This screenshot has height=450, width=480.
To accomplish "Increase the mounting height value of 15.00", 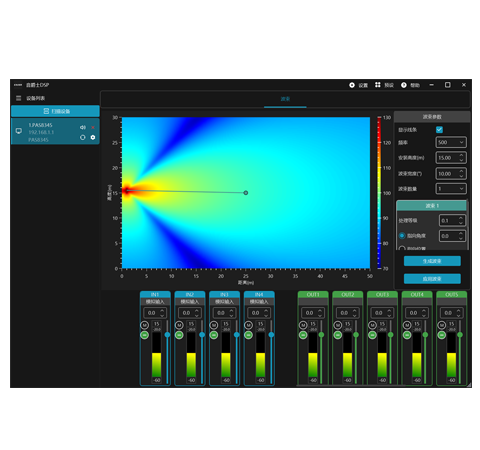I will [x=461, y=155].
